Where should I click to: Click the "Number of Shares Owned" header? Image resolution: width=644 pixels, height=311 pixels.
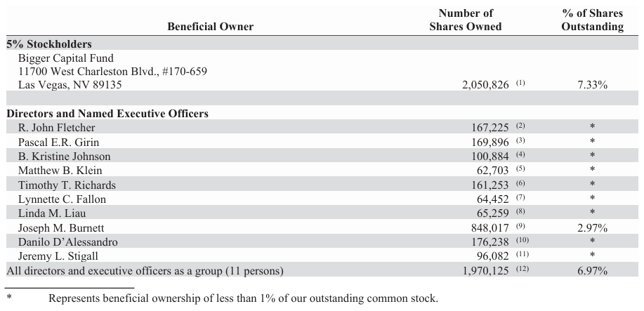[x=466, y=20]
